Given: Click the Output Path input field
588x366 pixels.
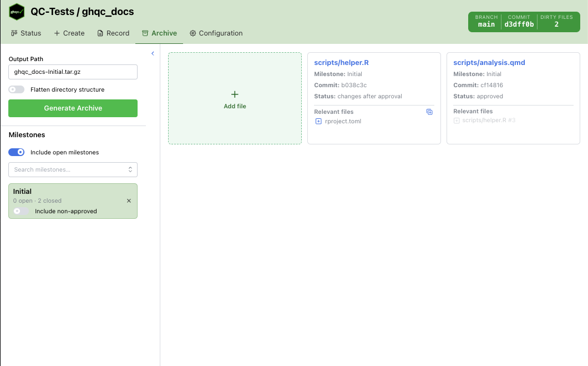Looking at the screenshot, I should pos(73,72).
